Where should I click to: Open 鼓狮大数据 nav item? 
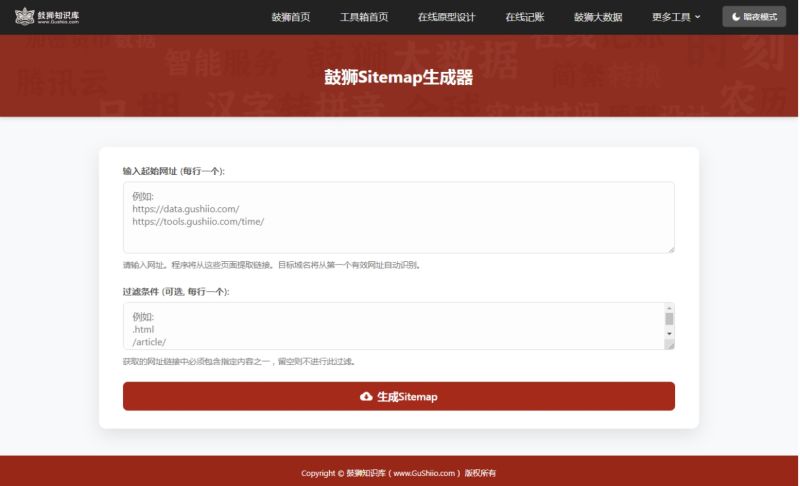[598, 17]
